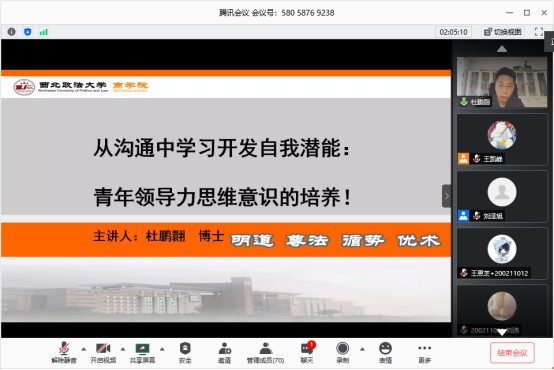Viewport: 554px width, 370px height.
Task: Expand screen share options arrow
Action: pos(162,349)
